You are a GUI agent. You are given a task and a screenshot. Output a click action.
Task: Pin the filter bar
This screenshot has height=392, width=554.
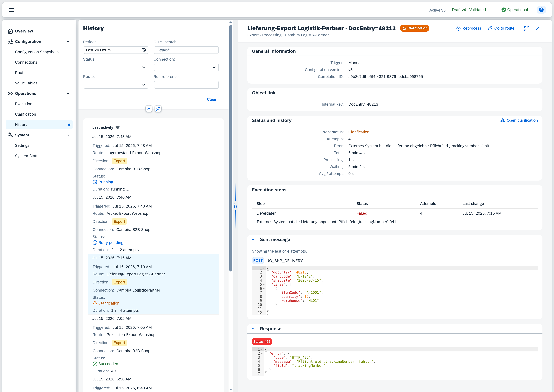158,109
